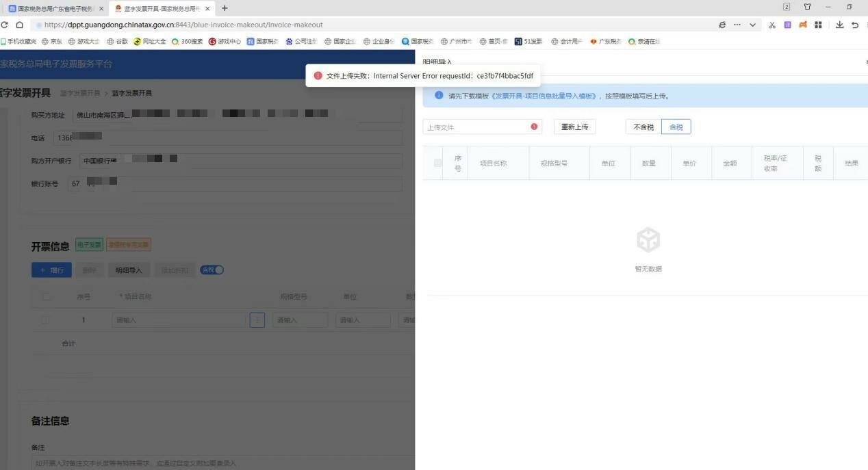Switch to the 国家税务总局广东省电子税务 tab
Image resolution: width=868 pixels, height=470 pixels.
pyautogui.click(x=51, y=8)
